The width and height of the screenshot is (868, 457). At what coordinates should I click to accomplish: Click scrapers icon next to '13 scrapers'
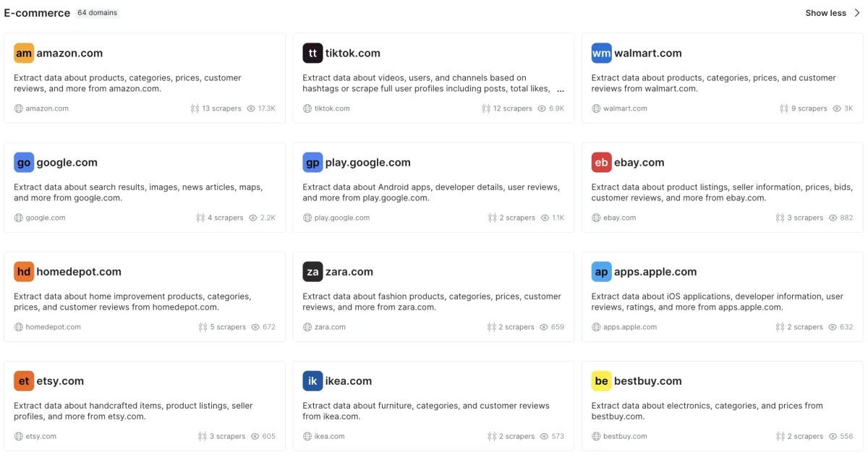click(x=195, y=108)
